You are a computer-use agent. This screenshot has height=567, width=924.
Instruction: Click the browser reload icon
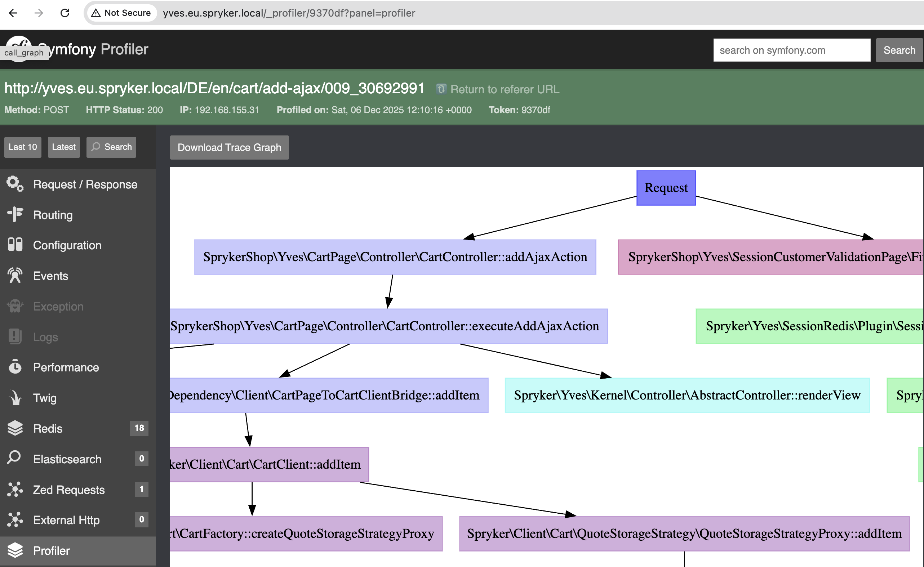(65, 13)
